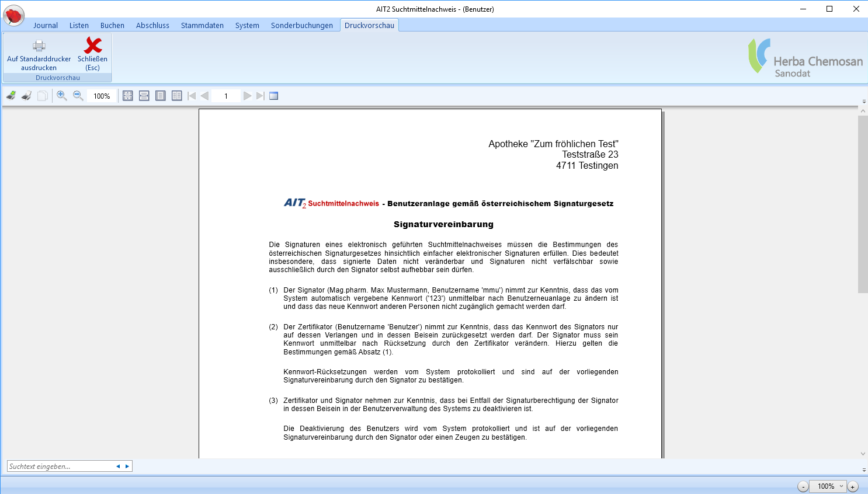Maximize the AIT2 window
The image size is (868, 494).
point(829,9)
